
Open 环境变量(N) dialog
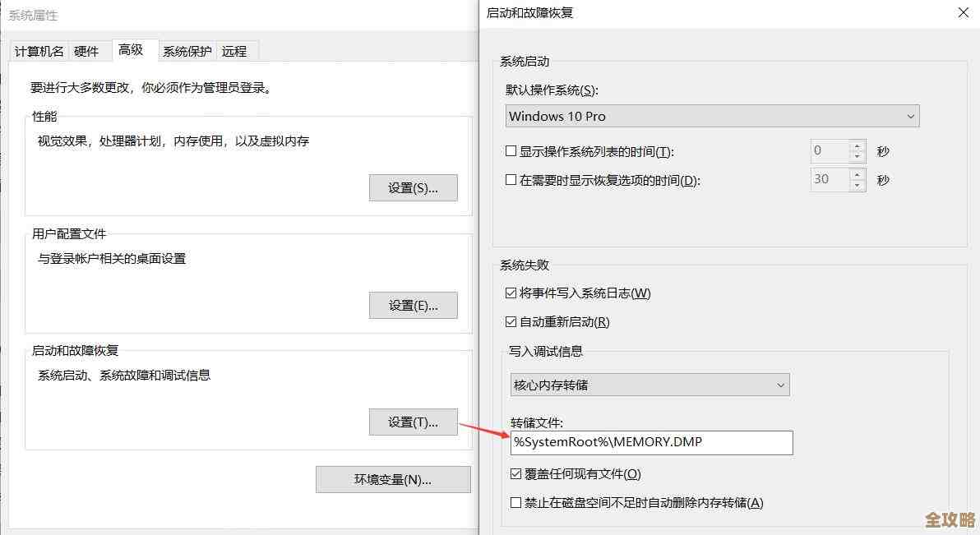(x=393, y=479)
